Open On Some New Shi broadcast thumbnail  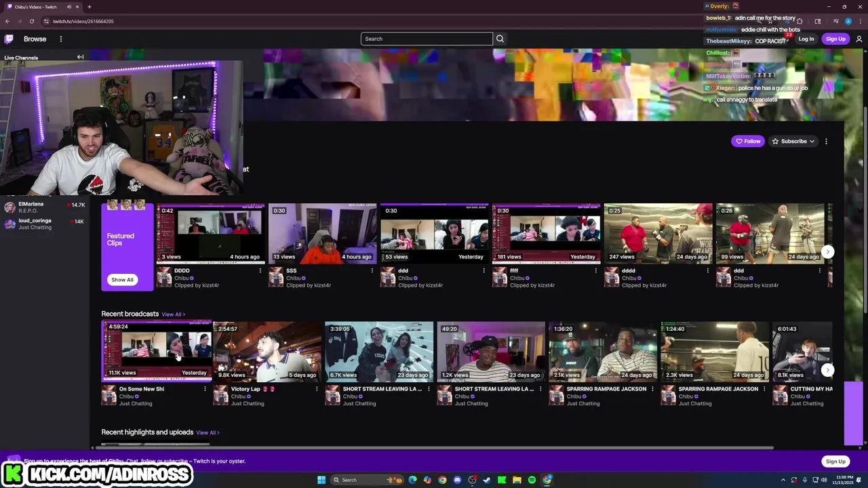tap(157, 351)
